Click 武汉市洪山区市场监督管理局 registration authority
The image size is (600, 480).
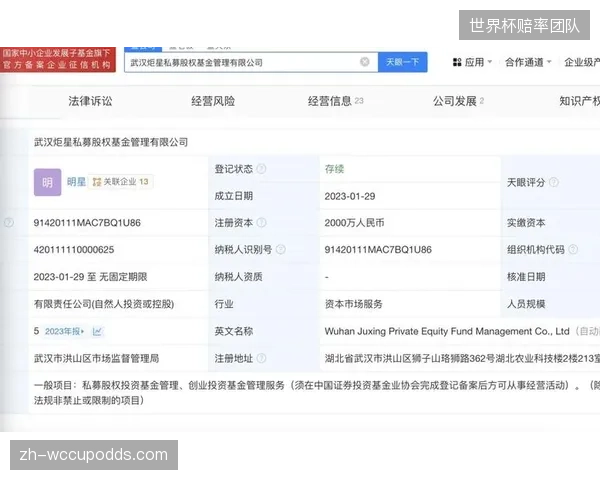tap(96, 358)
